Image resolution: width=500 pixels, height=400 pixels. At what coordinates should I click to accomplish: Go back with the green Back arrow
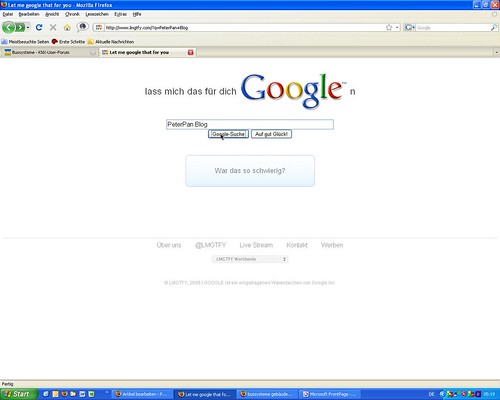pos(8,27)
